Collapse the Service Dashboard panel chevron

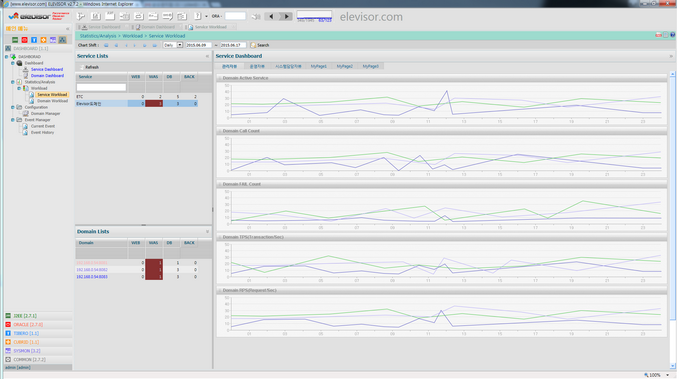[671, 56]
